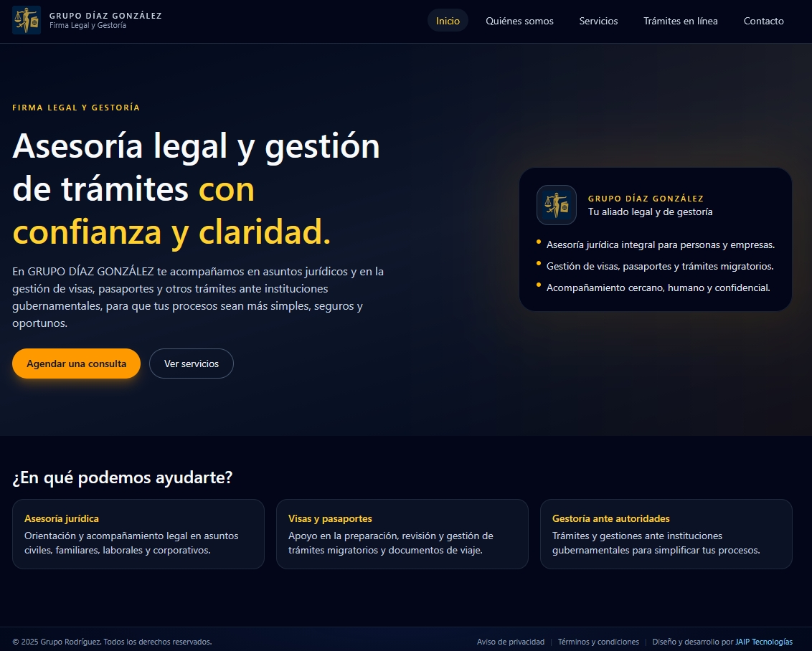Navigate to the "Contacto" page
Screen dimensions: 812x651
[x=763, y=21]
